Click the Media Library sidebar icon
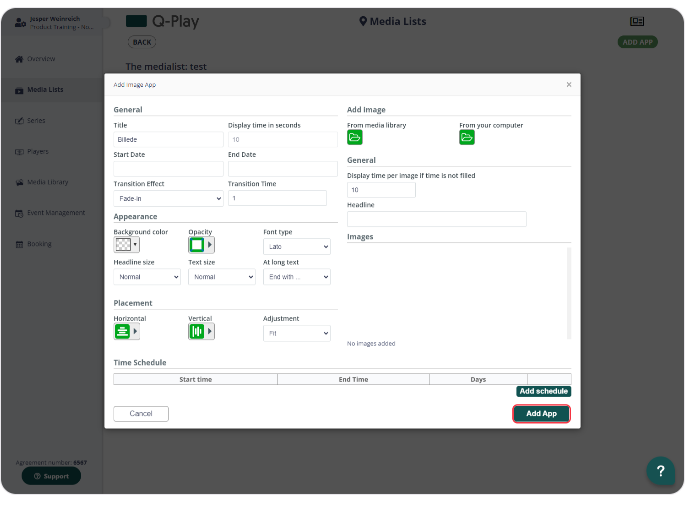Screen dimensions: 686x505 click(19, 182)
